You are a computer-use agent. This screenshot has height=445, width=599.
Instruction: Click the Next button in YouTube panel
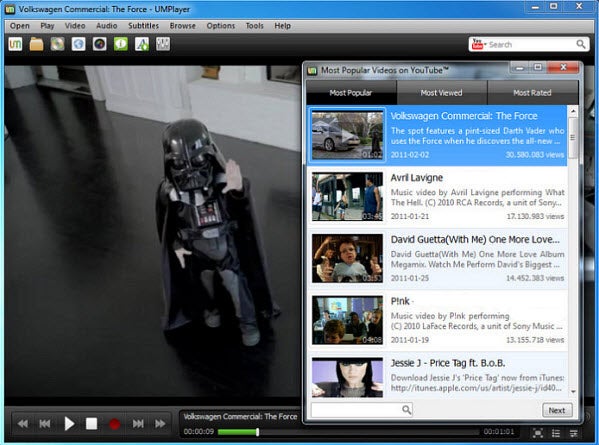tap(557, 410)
